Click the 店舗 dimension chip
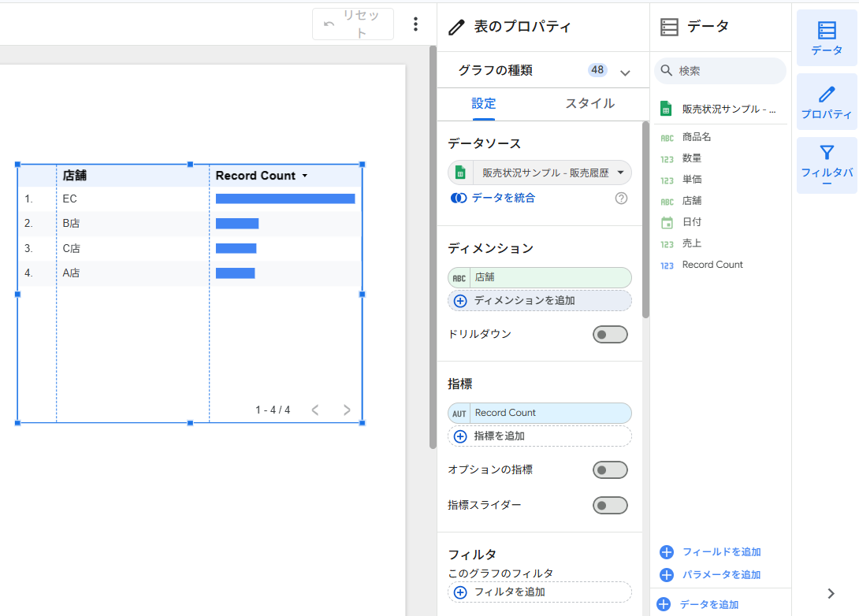 click(x=540, y=277)
